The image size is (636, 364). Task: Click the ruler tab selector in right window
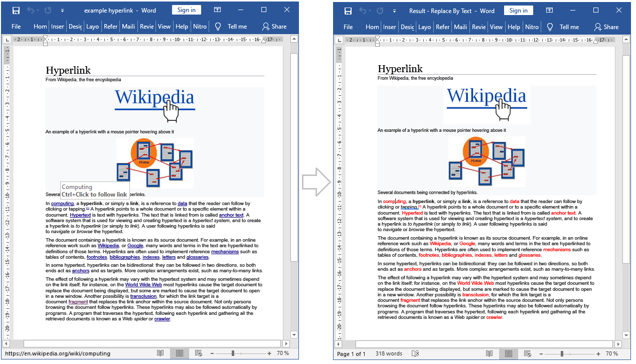pyautogui.click(x=339, y=39)
